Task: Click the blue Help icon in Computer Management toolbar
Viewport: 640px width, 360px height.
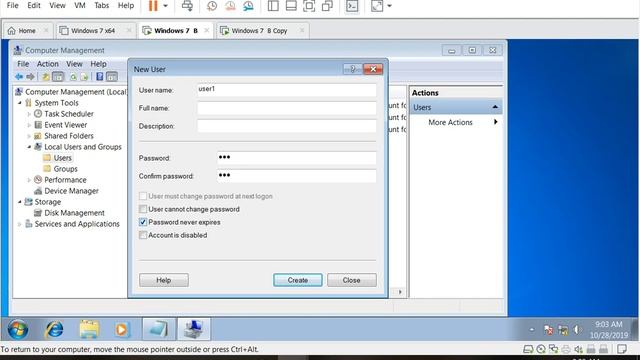Action: click(100, 77)
